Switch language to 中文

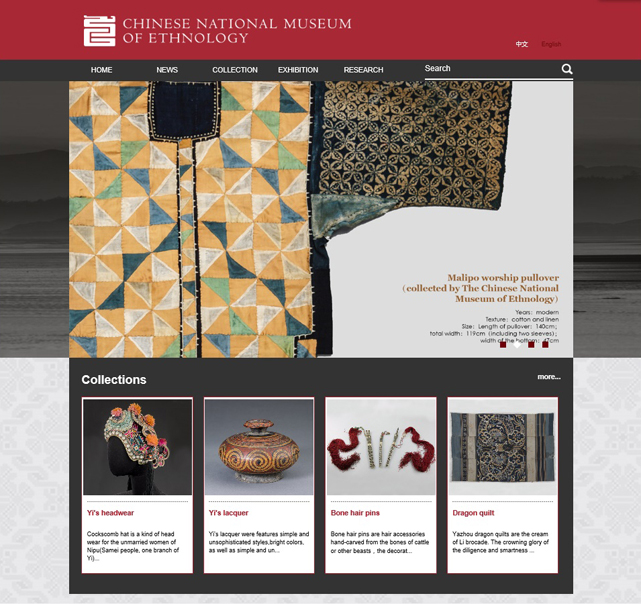522,44
